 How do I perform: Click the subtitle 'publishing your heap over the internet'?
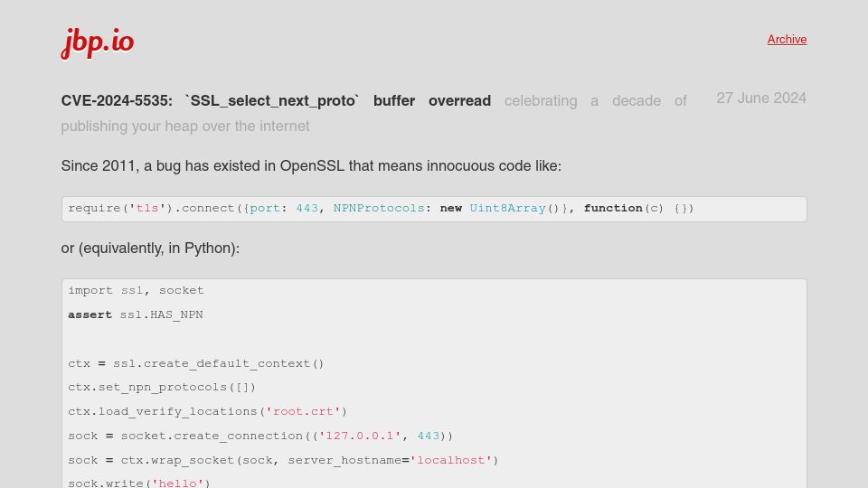(x=184, y=127)
